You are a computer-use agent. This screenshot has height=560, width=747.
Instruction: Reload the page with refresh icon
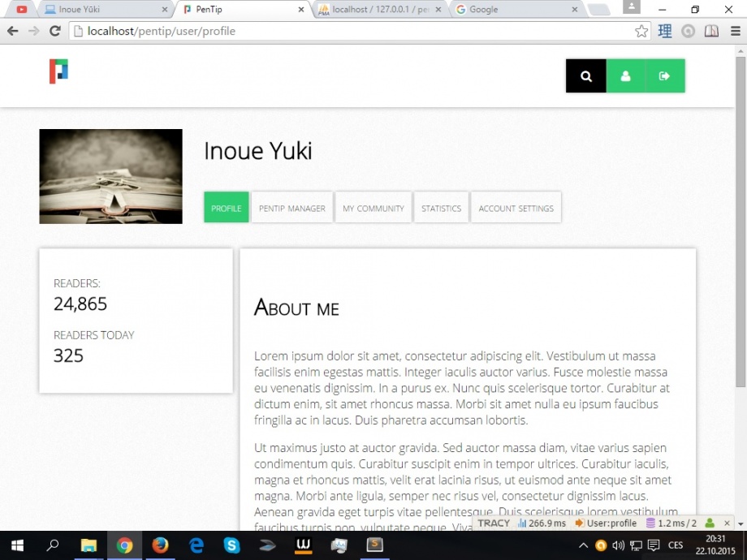54,31
